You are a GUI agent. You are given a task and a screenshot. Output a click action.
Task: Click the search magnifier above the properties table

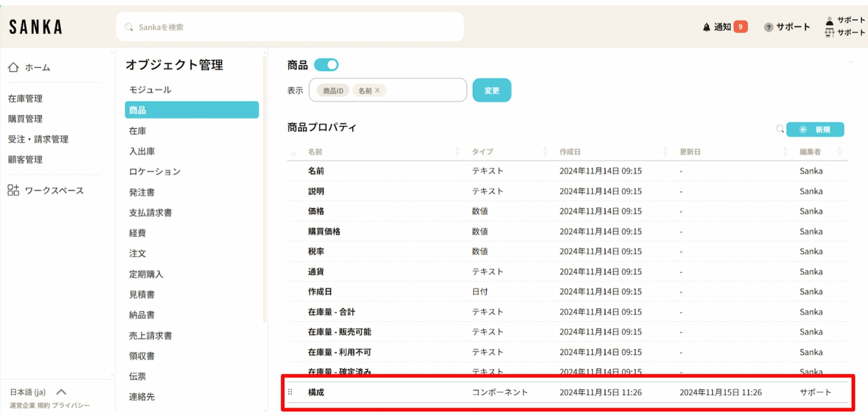pyautogui.click(x=779, y=129)
